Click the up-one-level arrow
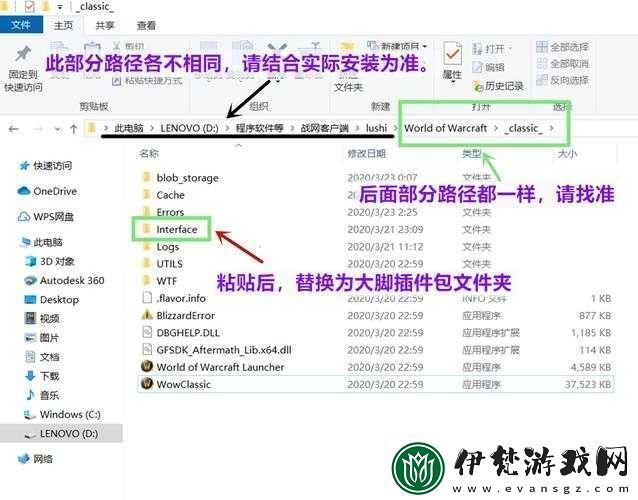Image resolution: width=638 pixels, height=500 pixels. 74,129
